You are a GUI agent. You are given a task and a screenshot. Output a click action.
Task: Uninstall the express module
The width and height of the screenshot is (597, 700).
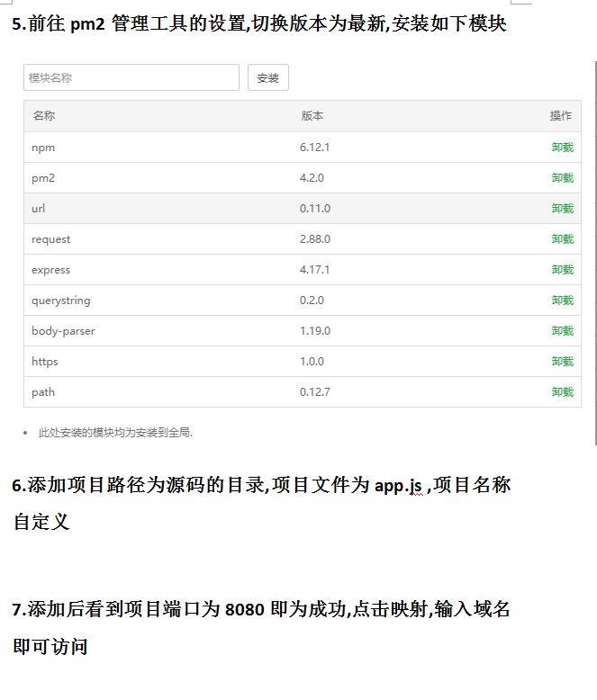coord(562,270)
